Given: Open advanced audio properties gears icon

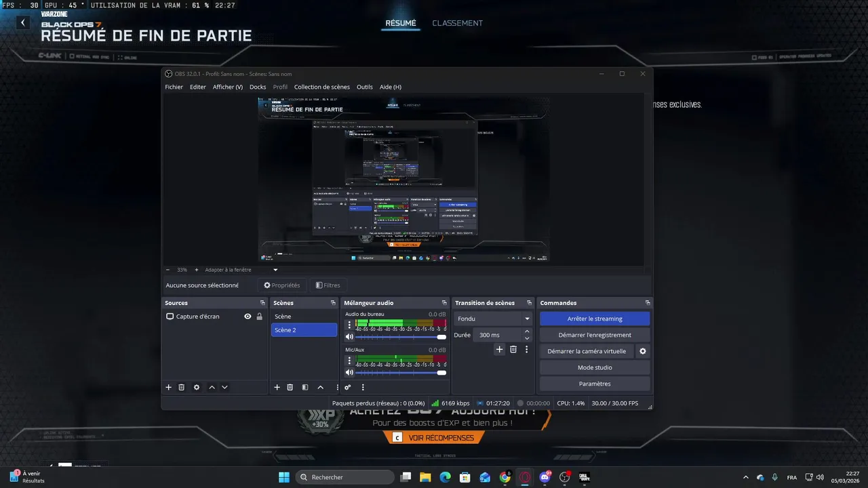Looking at the screenshot, I should click(x=348, y=387).
